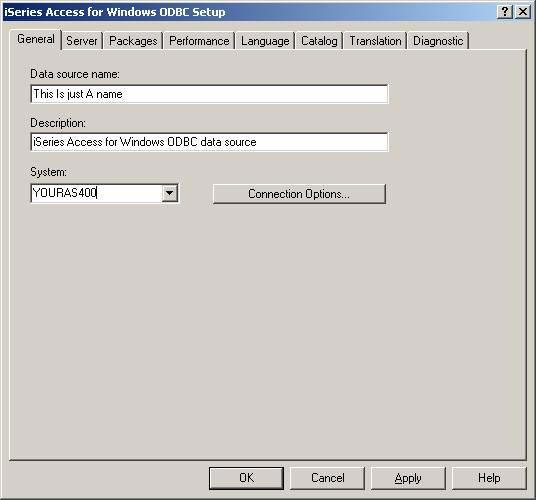Confirm with the OK button

pyautogui.click(x=246, y=478)
